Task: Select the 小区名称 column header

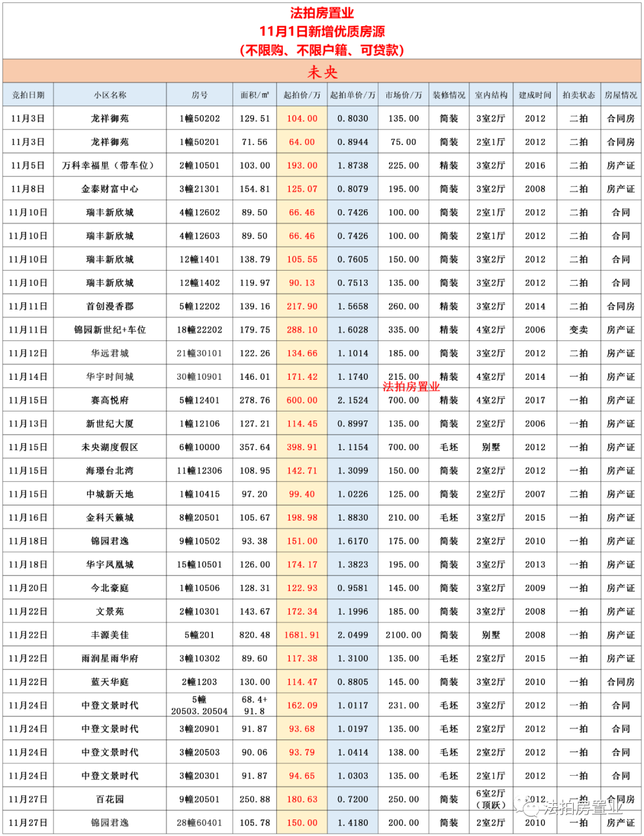Action: tap(110, 95)
